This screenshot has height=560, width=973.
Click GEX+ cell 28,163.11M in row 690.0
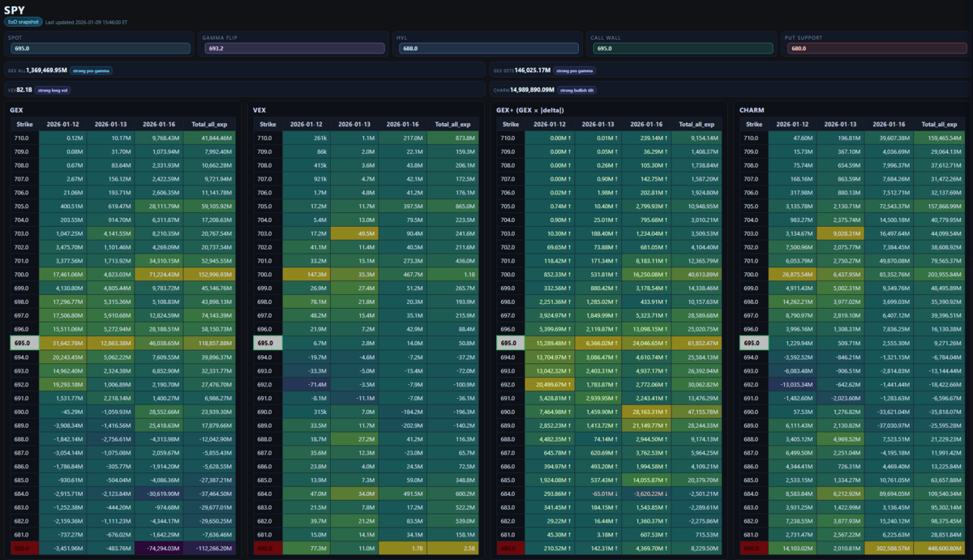pyautogui.click(x=645, y=413)
